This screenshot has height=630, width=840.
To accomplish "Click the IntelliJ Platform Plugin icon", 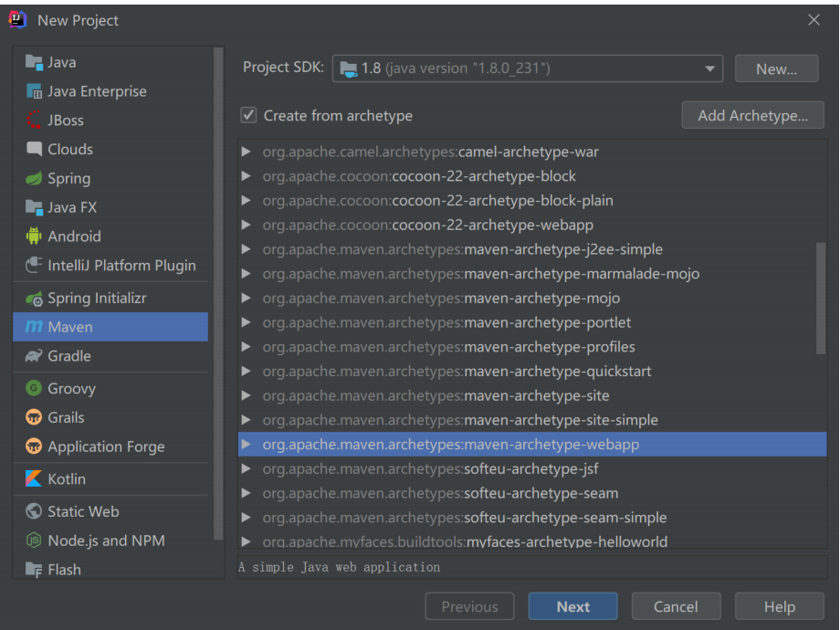I will pos(34,265).
